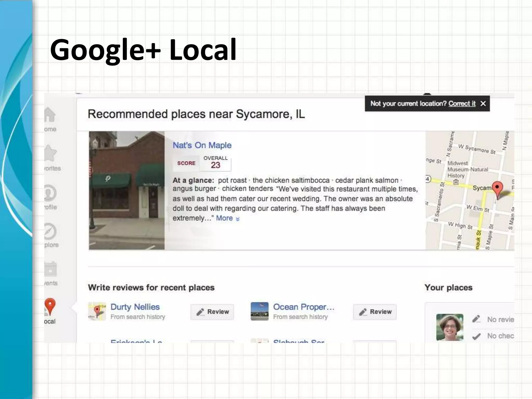The image size is (532, 399).
Task: Click the 'Recommended places near Sycamore, IL' heading
Action: coord(196,114)
